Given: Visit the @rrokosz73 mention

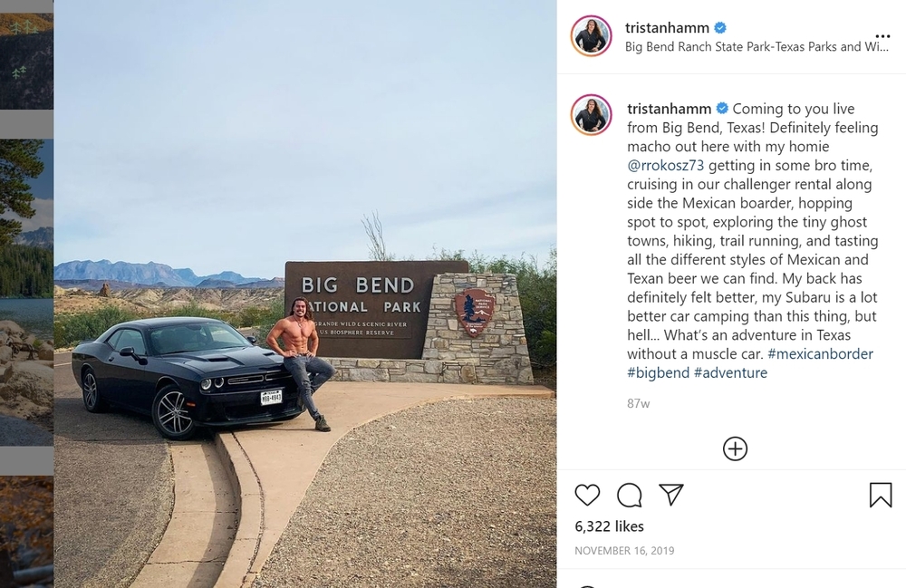Looking at the screenshot, I should [x=666, y=165].
